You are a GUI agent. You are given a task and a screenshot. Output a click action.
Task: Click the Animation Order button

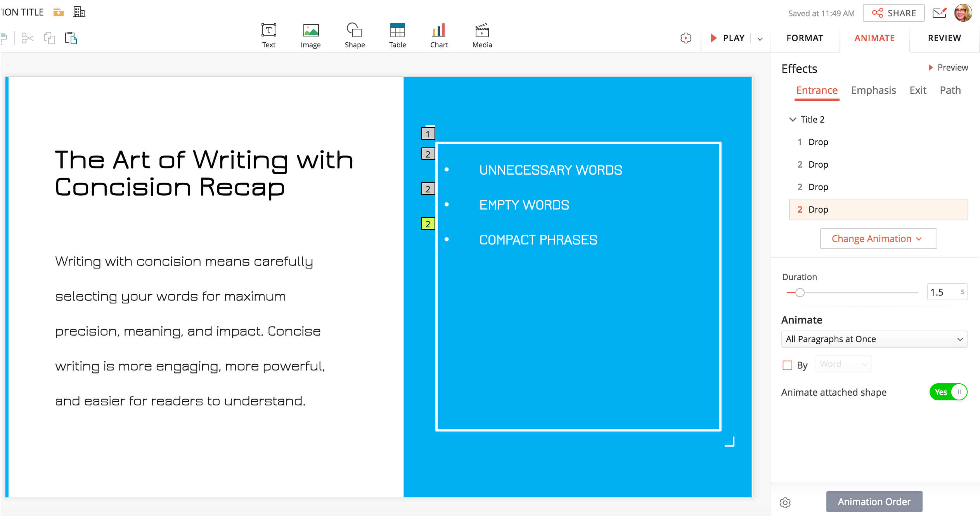[874, 502]
